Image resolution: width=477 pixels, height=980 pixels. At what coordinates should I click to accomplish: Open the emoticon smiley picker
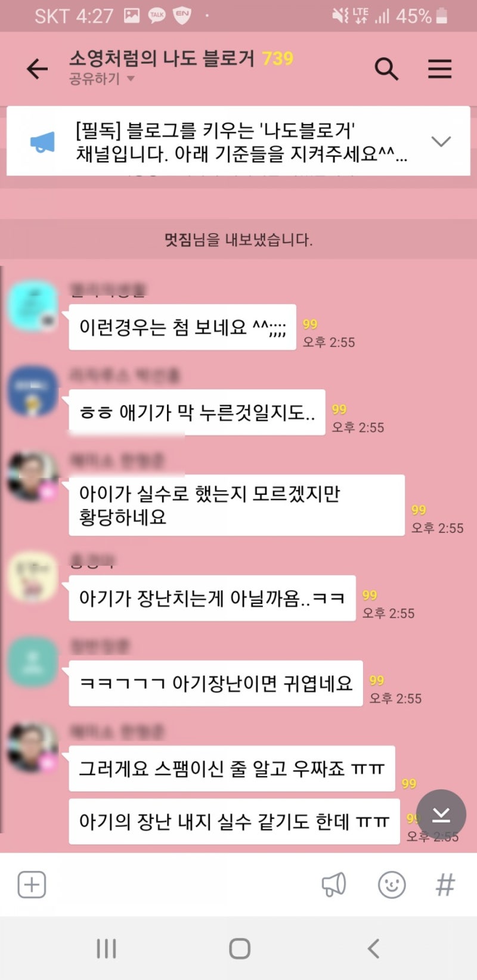(392, 885)
